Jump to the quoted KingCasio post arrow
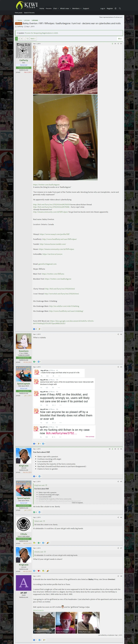The image size is (138, 644). click(x=46, y=485)
